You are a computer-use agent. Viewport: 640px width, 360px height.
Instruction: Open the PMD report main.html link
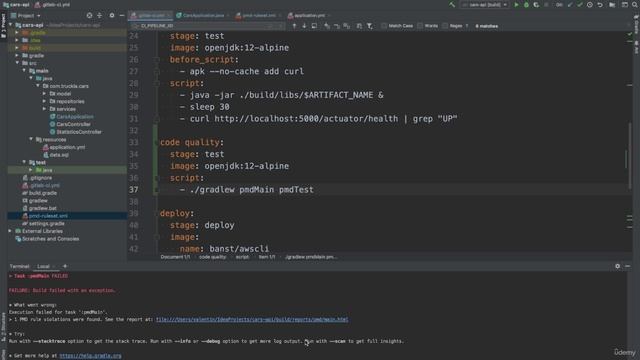[x=252, y=319]
